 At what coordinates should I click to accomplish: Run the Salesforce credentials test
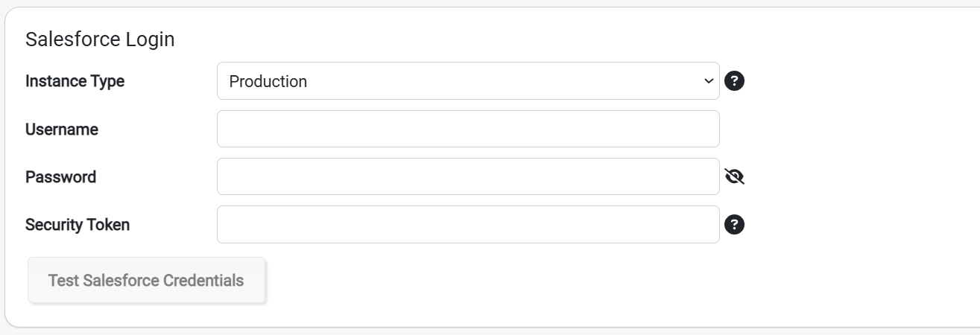[x=146, y=281]
